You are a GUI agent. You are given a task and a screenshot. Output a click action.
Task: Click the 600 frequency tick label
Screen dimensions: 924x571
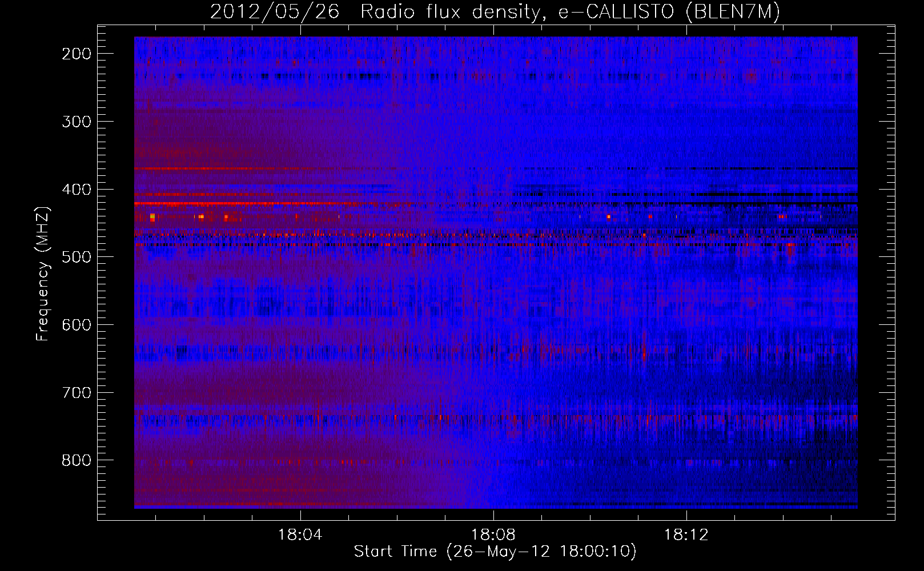tap(77, 325)
